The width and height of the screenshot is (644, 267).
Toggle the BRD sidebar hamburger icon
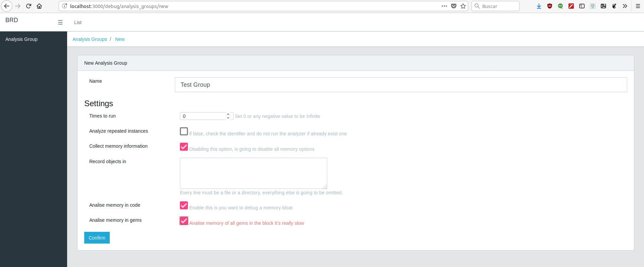click(x=60, y=22)
